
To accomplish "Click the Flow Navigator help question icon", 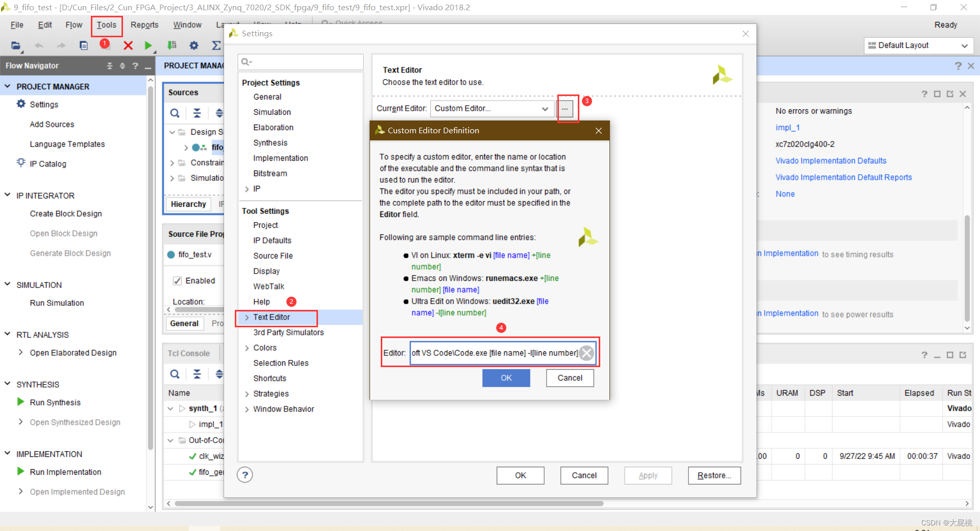I will pos(135,66).
